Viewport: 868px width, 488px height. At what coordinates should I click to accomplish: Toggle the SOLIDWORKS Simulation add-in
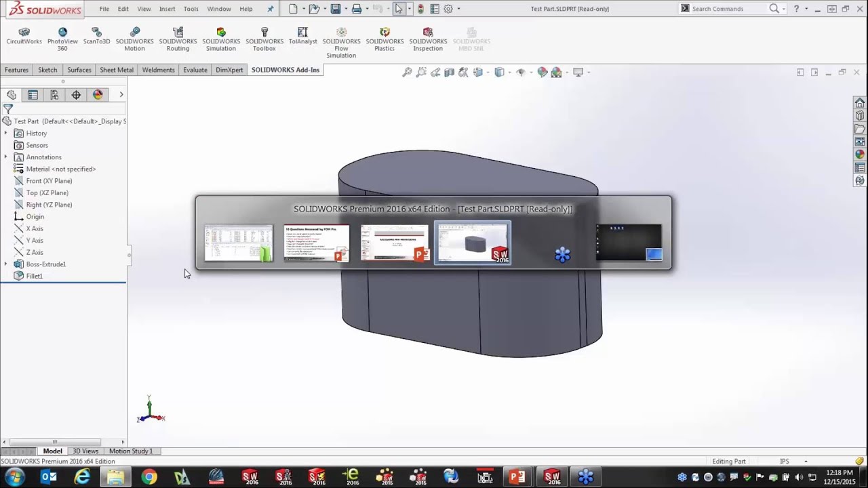point(221,40)
